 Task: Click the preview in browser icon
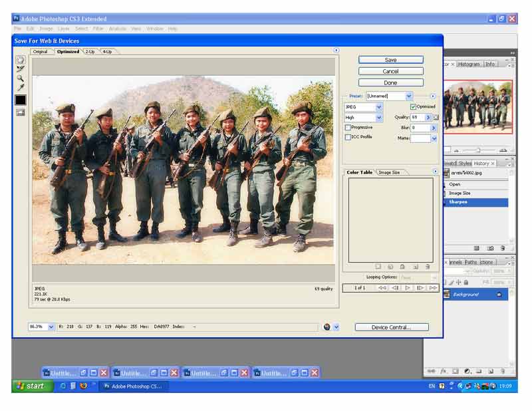[327, 327]
